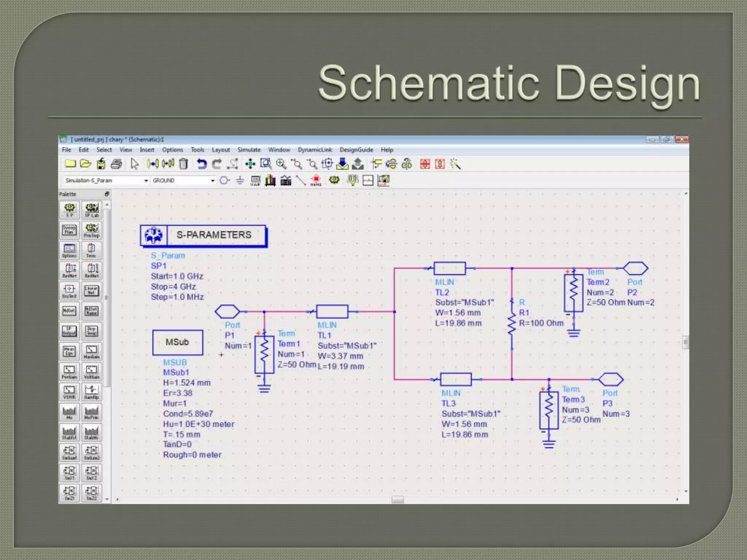Open the Simulate menu

[249, 150]
